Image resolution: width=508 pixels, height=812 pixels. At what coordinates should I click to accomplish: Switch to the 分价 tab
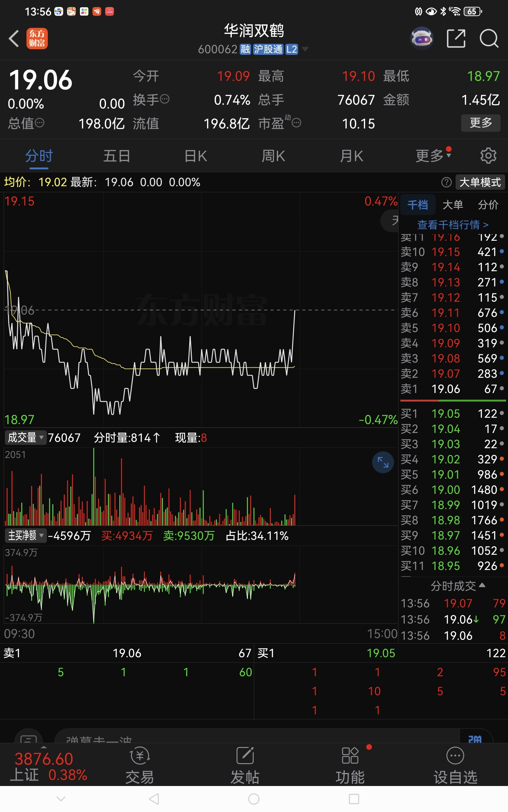[488, 204]
